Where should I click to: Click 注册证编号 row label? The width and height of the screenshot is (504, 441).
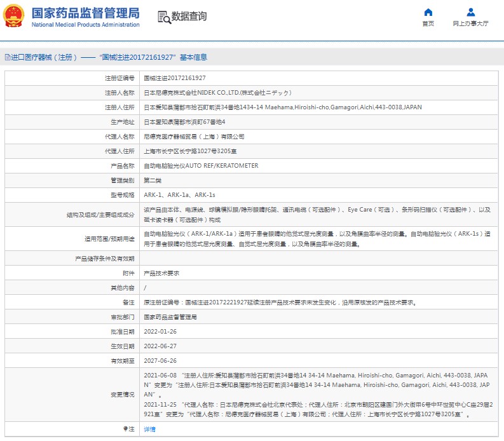[x=119, y=78]
